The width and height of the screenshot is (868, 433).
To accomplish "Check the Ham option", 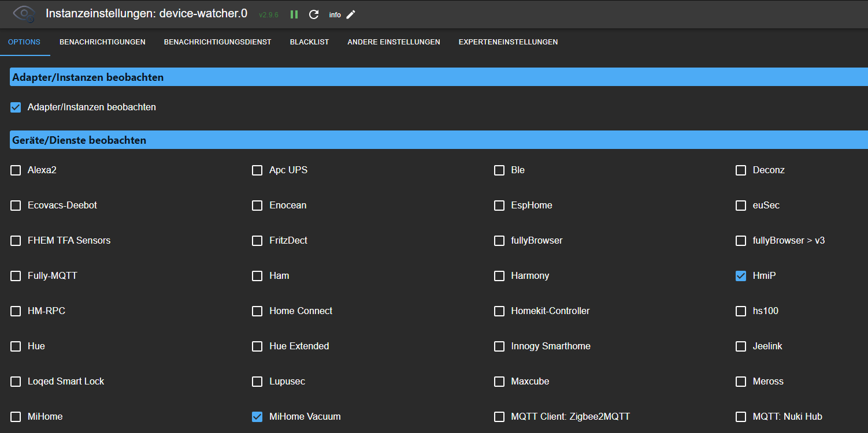I will (257, 276).
